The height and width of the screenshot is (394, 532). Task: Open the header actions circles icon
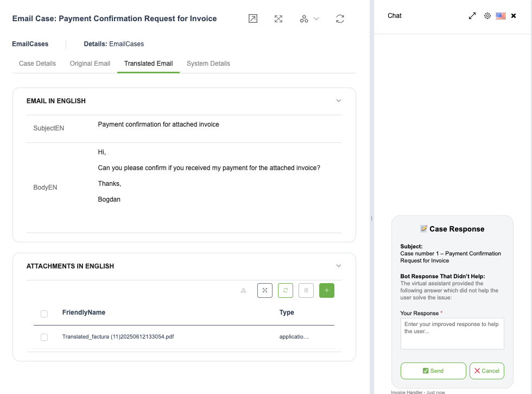(304, 18)
